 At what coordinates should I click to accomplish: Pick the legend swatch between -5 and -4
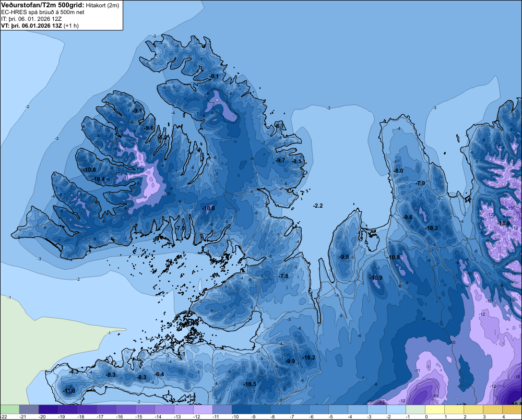[338, 410]
